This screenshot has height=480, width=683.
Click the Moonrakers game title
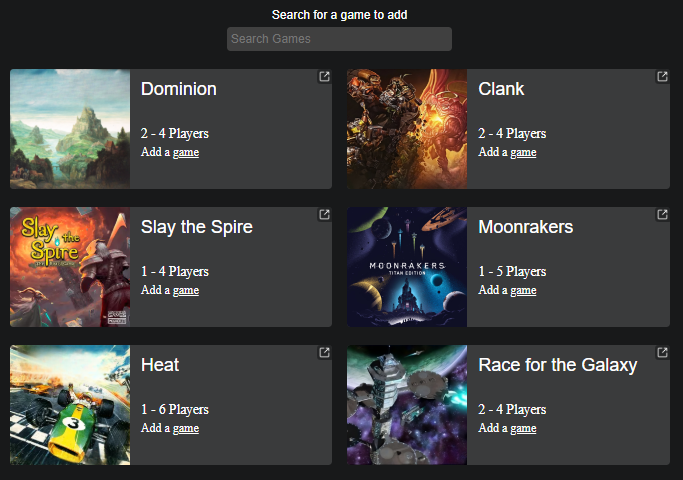coord(525,227)
